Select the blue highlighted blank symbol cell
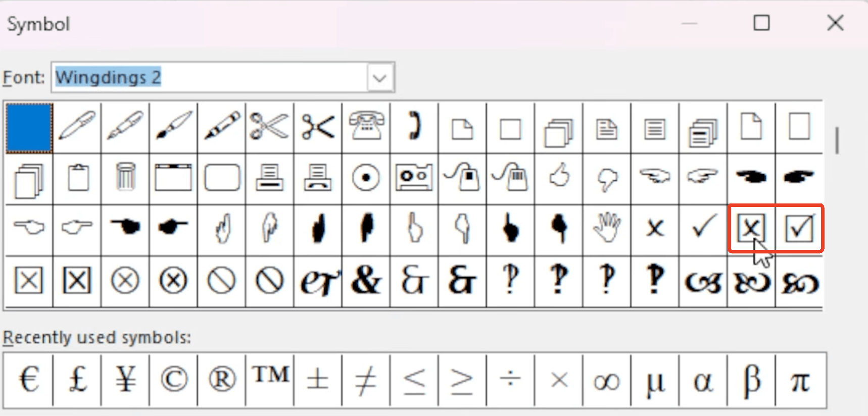 coord(29,128)
